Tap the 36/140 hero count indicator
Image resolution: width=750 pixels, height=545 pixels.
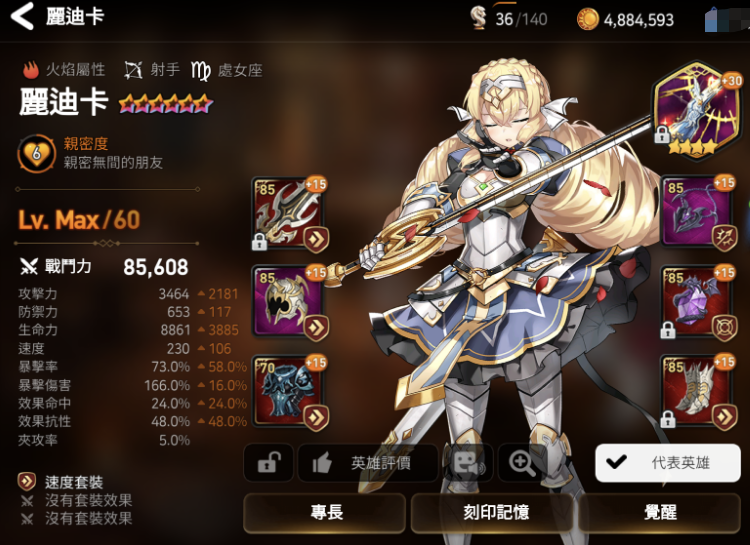tap(508, 19)
